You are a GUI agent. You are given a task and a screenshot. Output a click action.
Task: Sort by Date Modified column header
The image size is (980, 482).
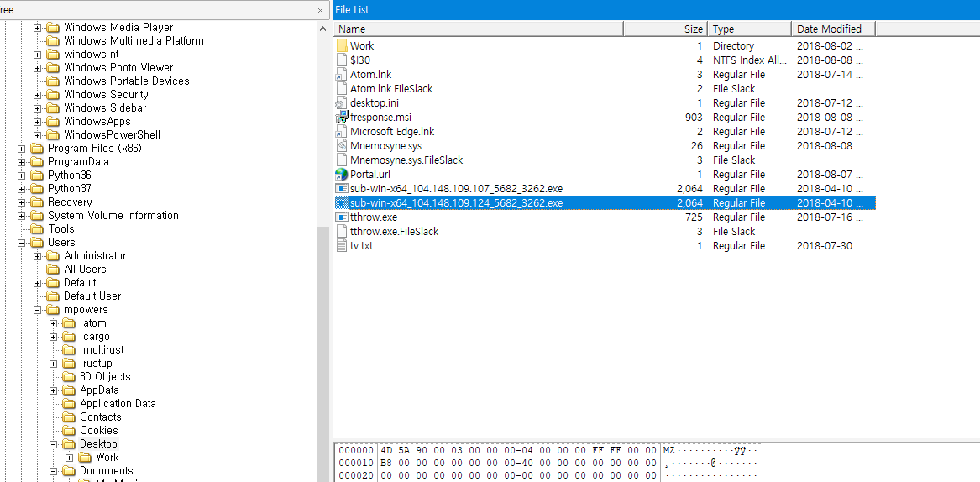(x=833, y=29)
